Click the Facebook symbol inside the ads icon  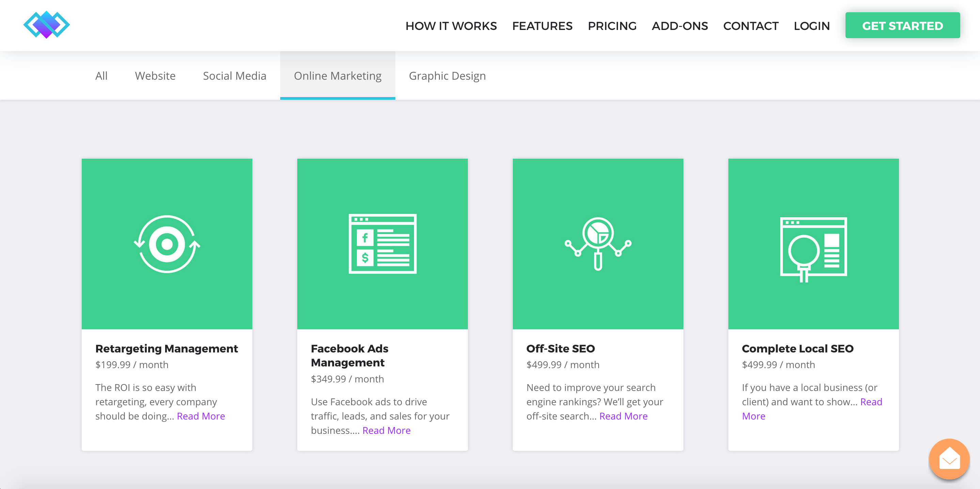(365, 237)
